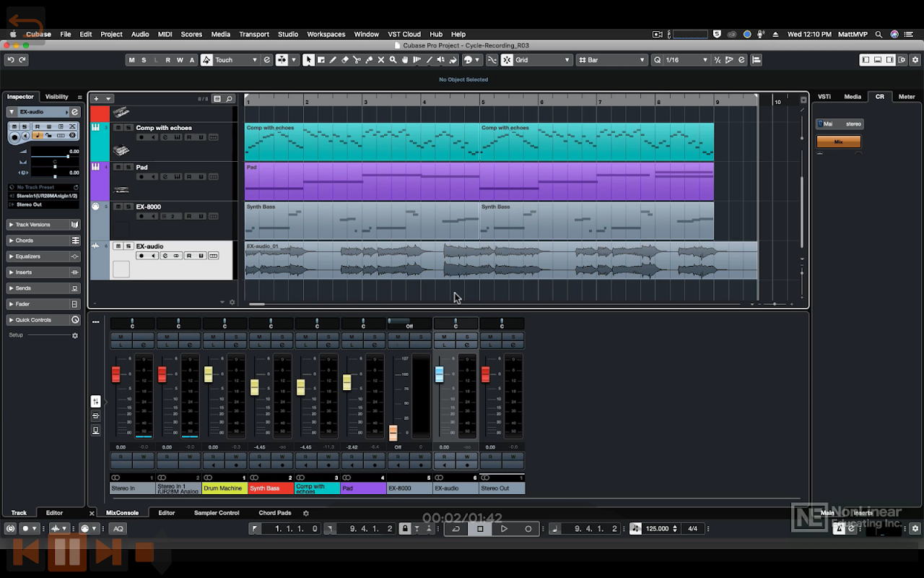Solo the Comp with echoes track
The height and width of the screenshot is (578, 924).
tap(128, 128)
